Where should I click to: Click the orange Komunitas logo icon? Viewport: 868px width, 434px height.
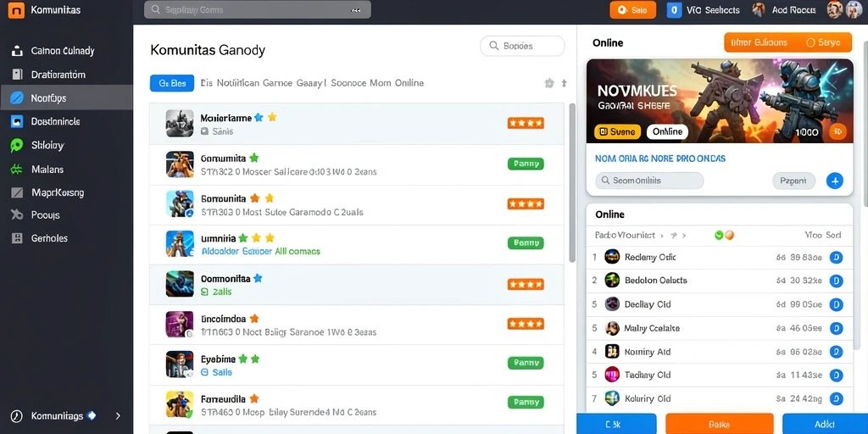tap(16, 9)
